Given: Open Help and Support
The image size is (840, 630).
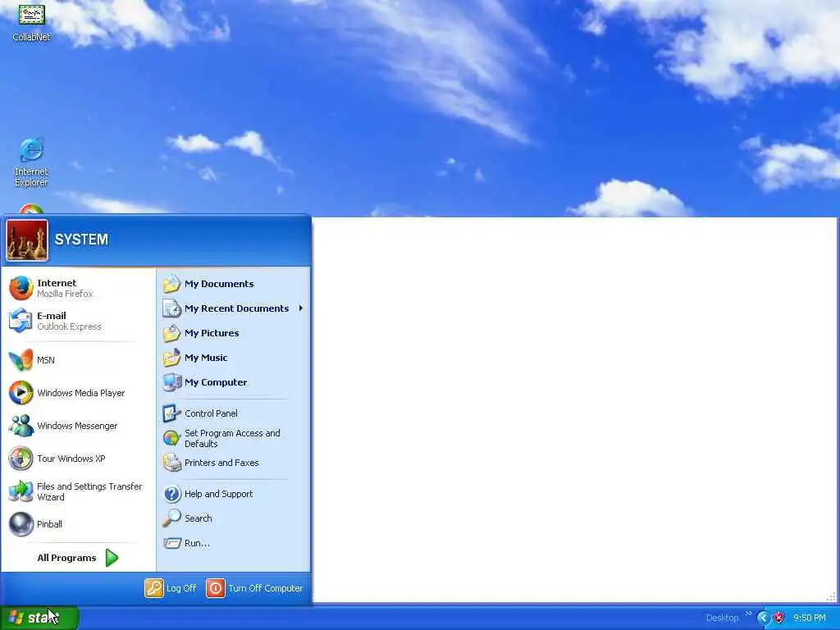Looking at the screenshot, I should [x=234, y=494].
